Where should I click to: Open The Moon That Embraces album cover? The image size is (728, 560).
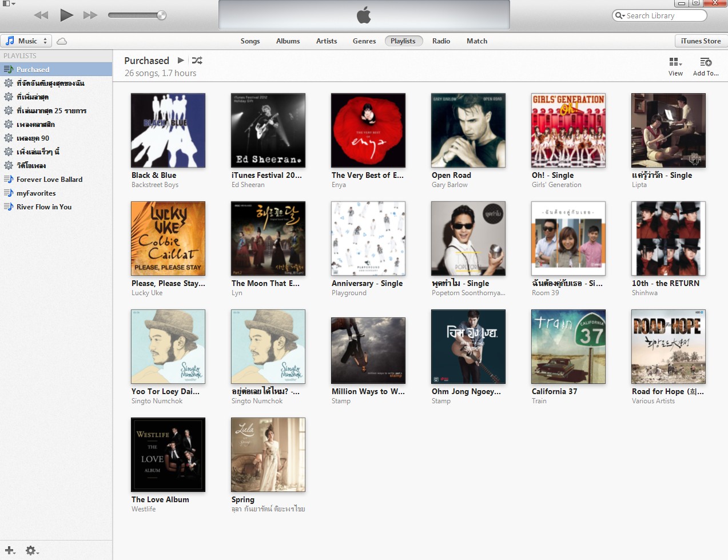[x=268, y=239]
